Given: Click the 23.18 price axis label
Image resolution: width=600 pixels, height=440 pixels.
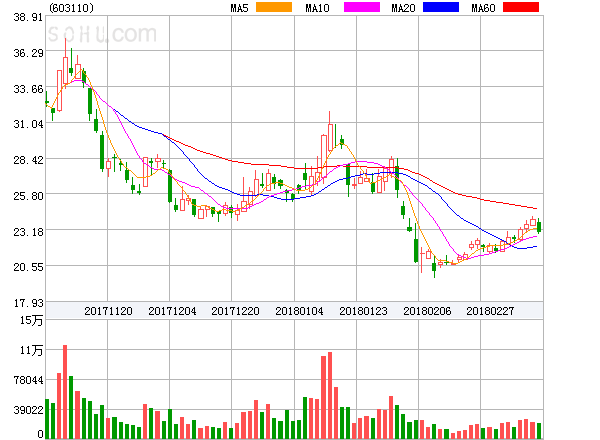Looking at the screenshot, I should pos(28,232).
